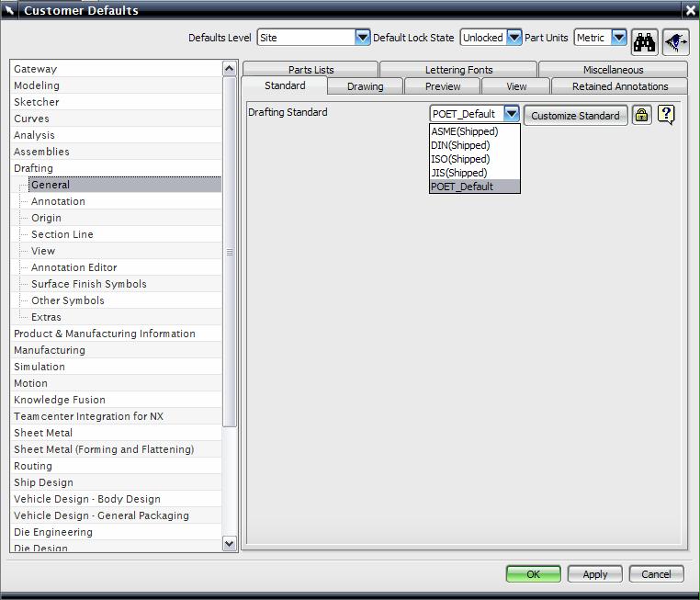The width and height of the screenshot is (700, 600).
Task: Click the Customize Standard button
Action: point(575,116)
